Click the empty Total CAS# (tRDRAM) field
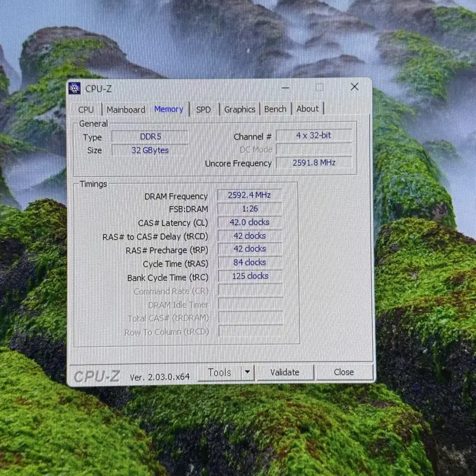The image size is (476, 476). (x=251, y=317)
